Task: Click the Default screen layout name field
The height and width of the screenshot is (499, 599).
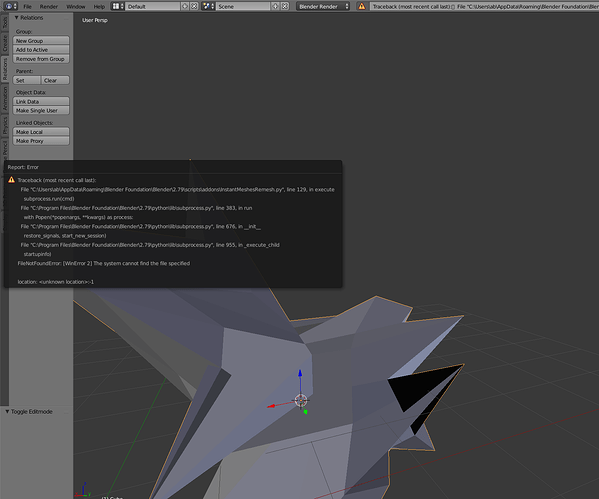Action: [x=153, y=6]
